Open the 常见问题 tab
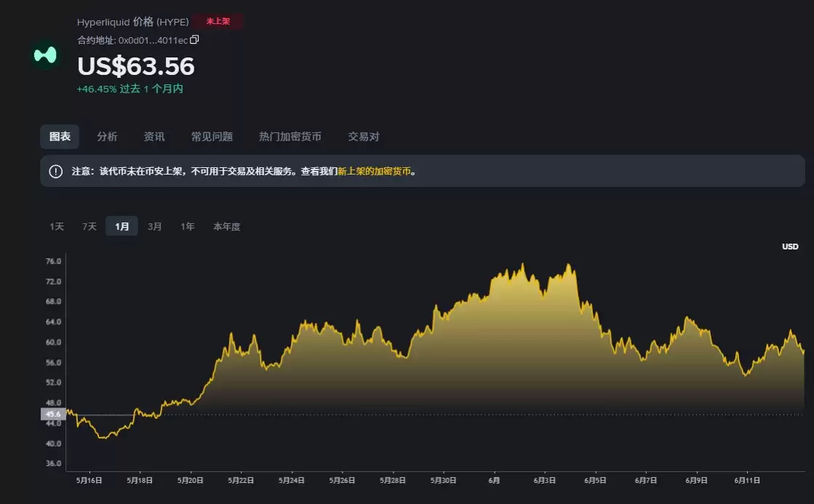Viewport: 814px width, 504px height. point(212,137)
